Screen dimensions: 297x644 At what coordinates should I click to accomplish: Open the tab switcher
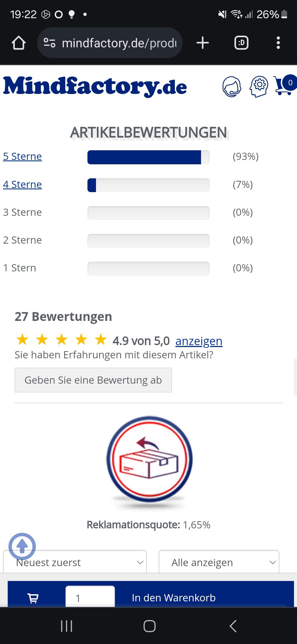pyautogui.click(x=241, y=43)
